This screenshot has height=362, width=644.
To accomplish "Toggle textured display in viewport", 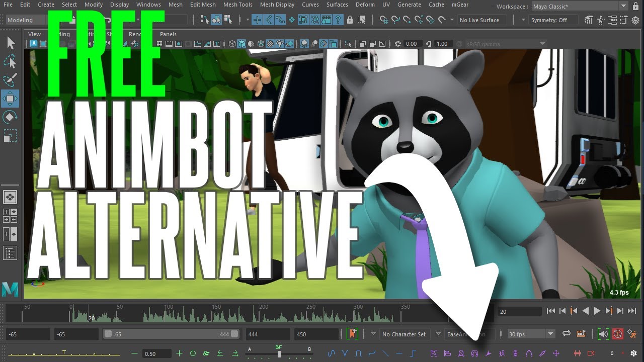I will pyautogui.click(x=270, y=44).
